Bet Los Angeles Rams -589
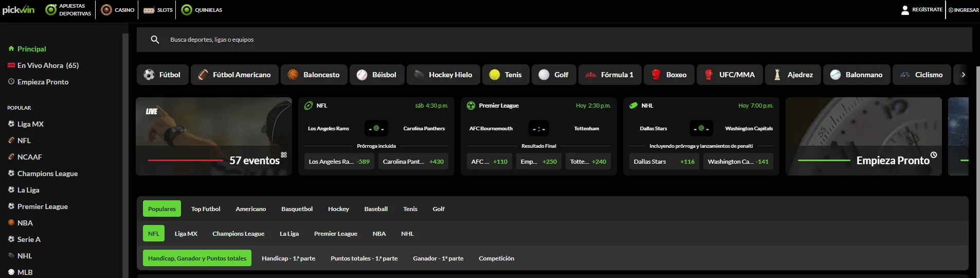 click(x=339, y=162)
